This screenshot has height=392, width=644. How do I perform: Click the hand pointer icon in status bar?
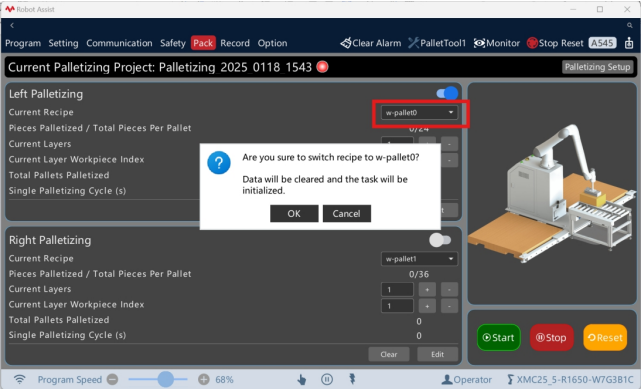pos(301,379)
